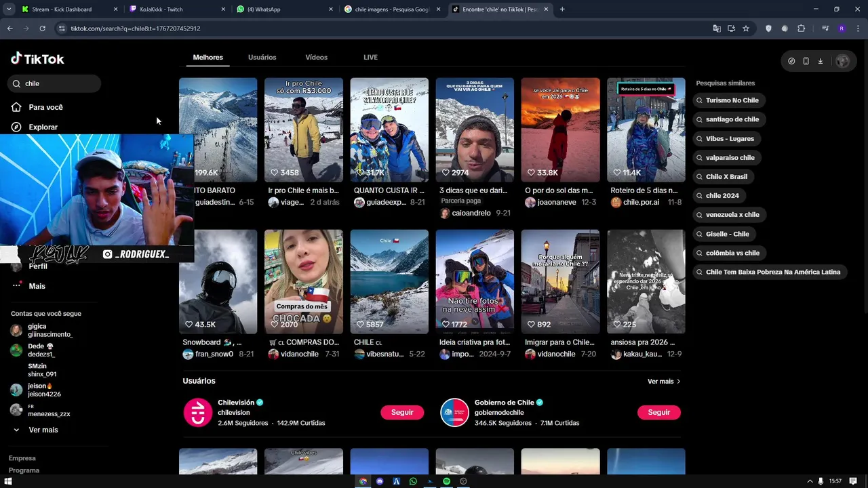Click the search magnifier icon in TikTok

click(16, 83)
